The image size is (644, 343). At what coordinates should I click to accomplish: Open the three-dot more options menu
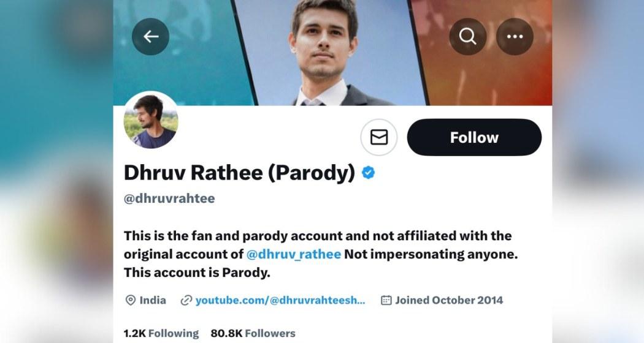(x=515, y=37)
